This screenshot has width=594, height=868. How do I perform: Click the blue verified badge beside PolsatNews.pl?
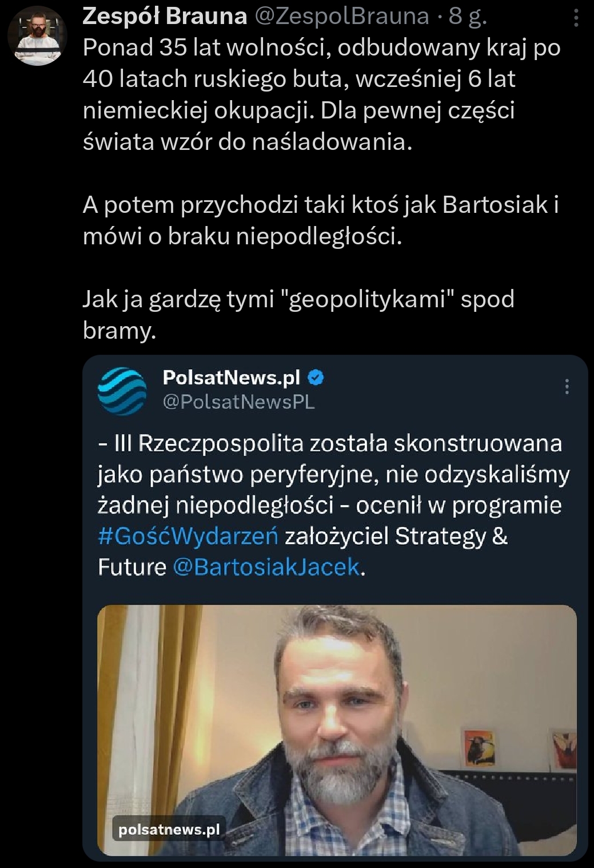316,378
